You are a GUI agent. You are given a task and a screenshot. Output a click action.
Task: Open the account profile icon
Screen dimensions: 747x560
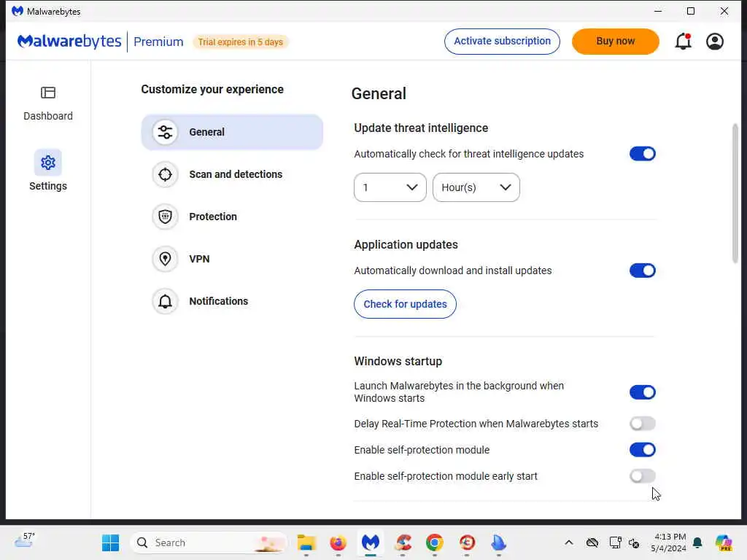pos(715,42)
